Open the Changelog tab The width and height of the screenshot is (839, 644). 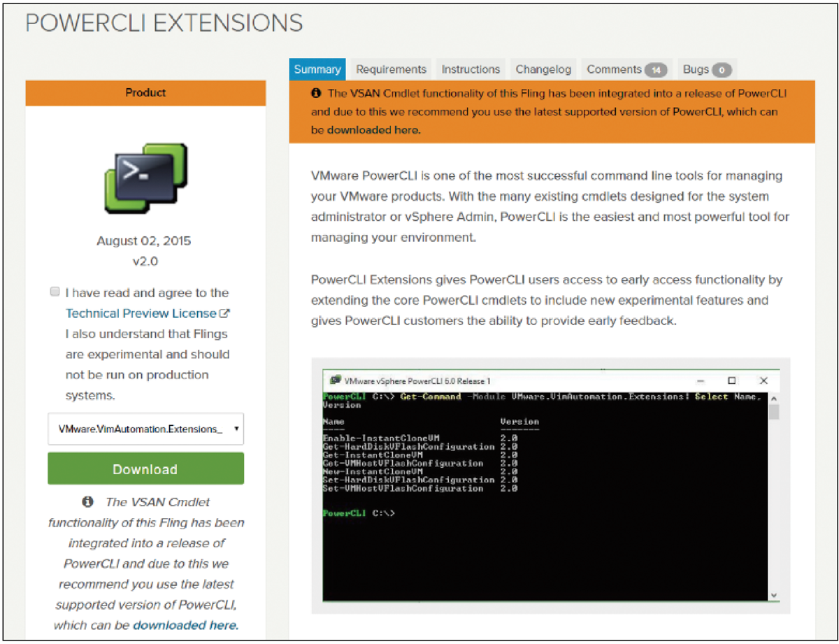[x=543, y=69]
